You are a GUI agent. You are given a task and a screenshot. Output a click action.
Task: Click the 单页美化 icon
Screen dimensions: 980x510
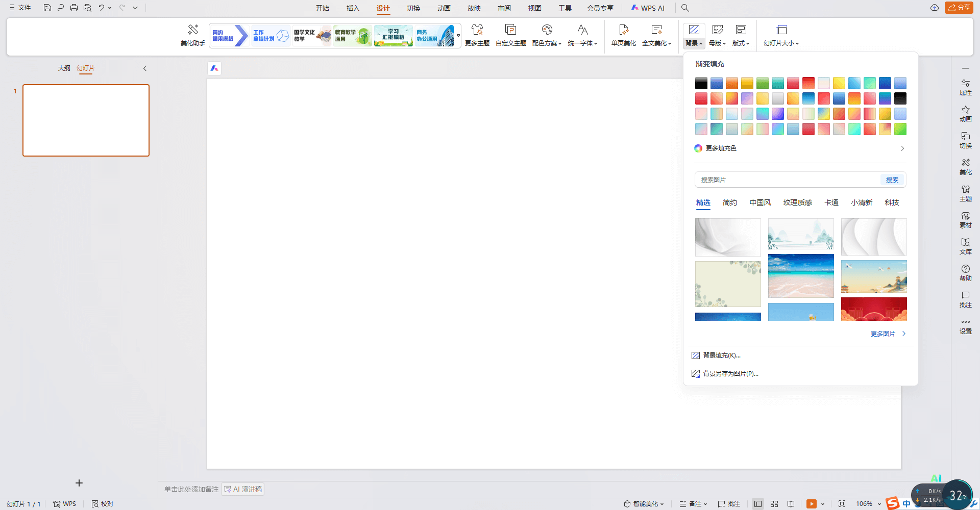(x=623, y=30)
